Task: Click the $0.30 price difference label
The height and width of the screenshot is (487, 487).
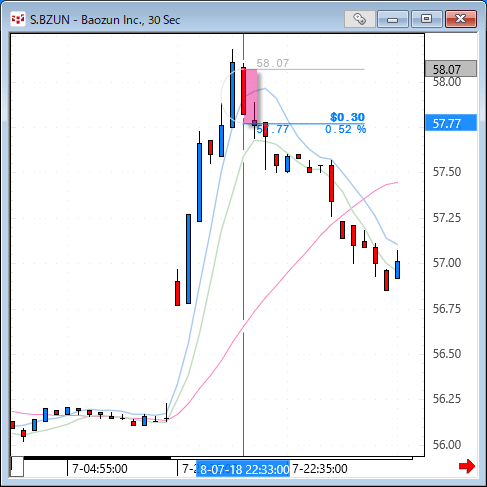Action: tap(347, 117)
